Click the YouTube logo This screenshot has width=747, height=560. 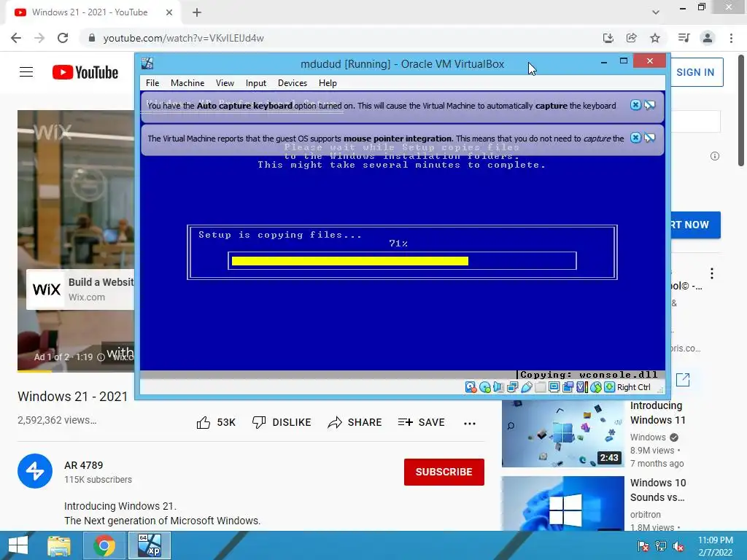pyautogui.click(x=85, y=72)
